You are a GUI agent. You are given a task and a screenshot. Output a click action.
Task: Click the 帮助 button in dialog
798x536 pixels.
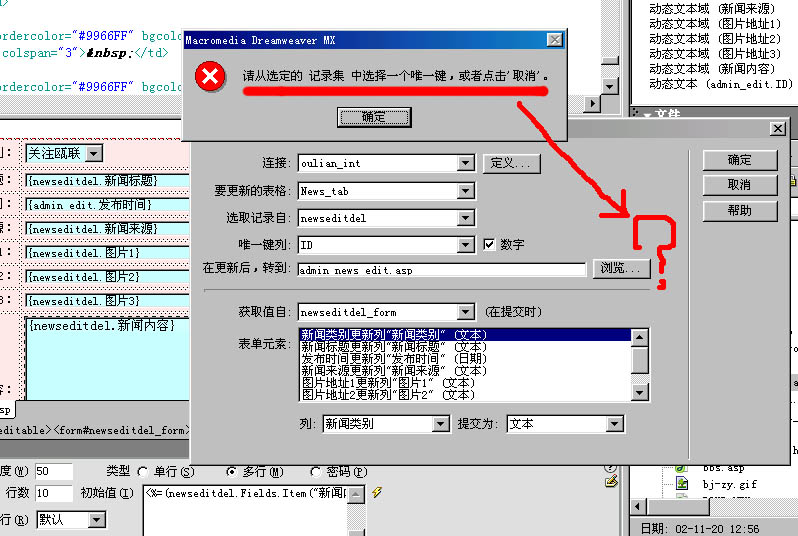(x=739, y=211)
